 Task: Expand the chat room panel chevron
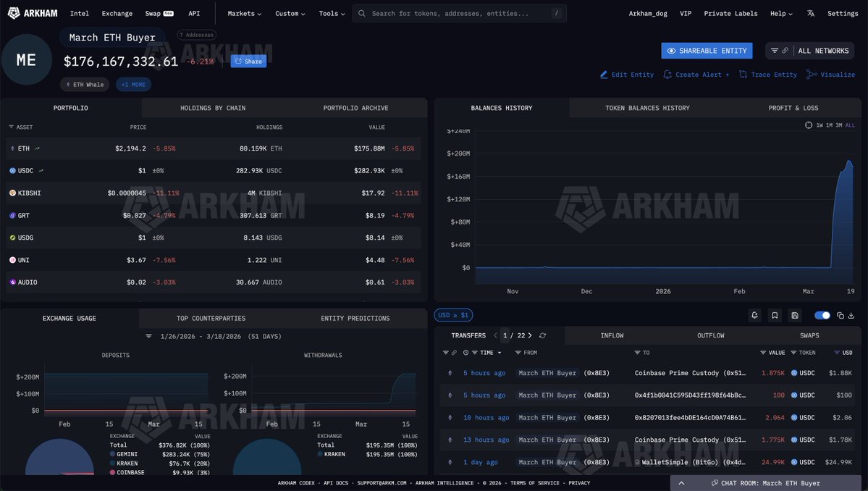(x=681, y=483)
